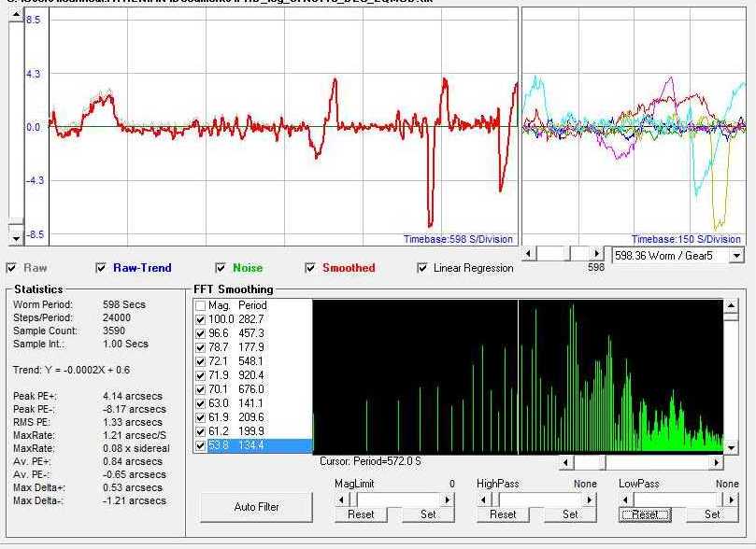Toggle the 70.1 / 676.0 period checkbox
This screenshot has height=549, width=756.
point(201,389)
